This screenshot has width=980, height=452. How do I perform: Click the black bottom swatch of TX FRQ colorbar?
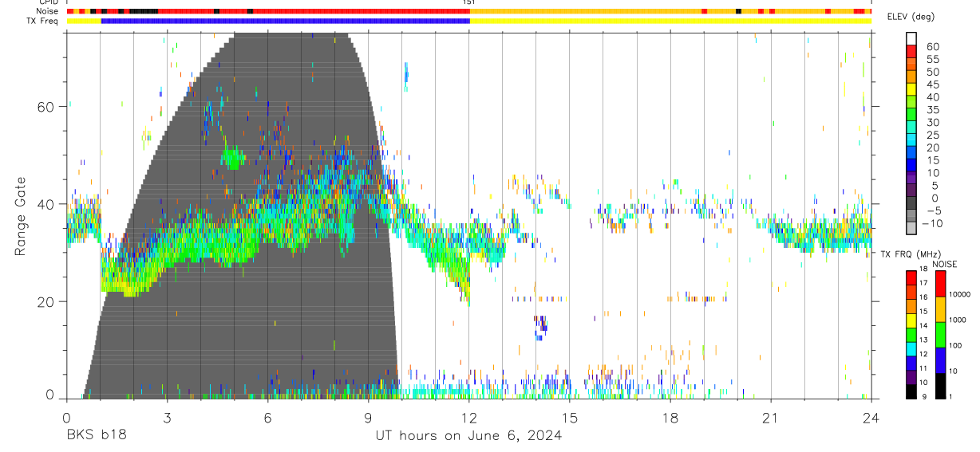pyautogui.click(x=911, y=391)
